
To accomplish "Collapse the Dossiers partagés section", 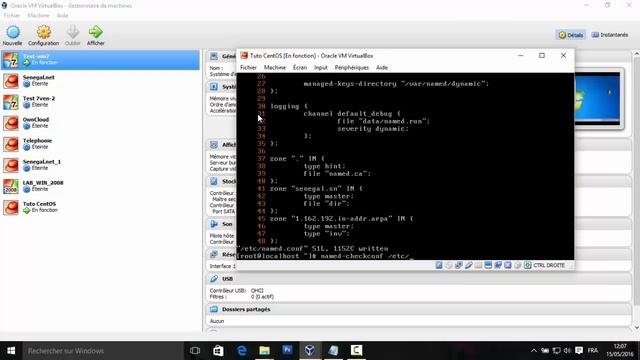I will (x=246, y=309).
